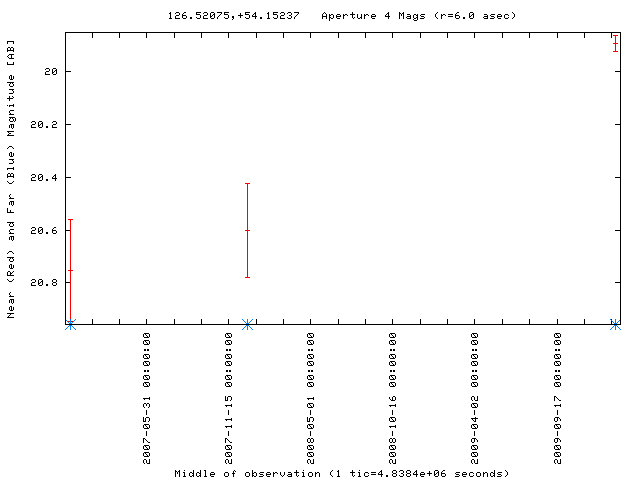Click the x-axis label 'Middle of observation'
This screenshot has width=640, height=480.
click(x=247, y=474)
